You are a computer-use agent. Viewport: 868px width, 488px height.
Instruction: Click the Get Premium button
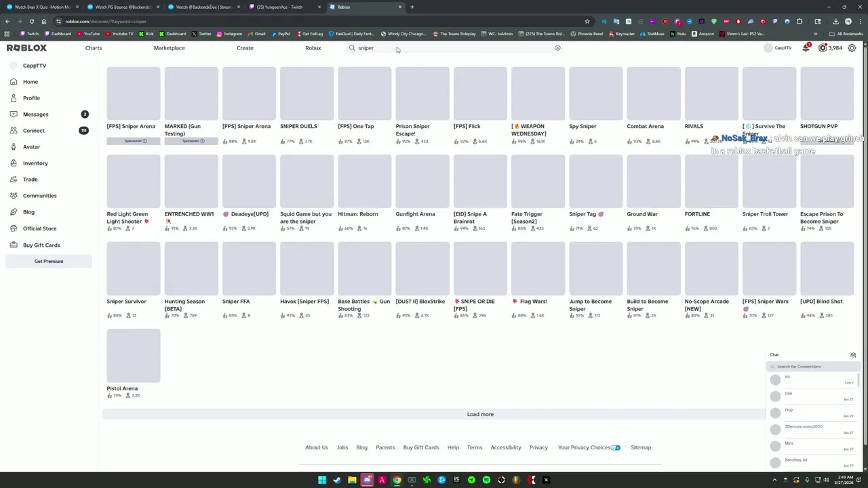(x=49, y=262)
